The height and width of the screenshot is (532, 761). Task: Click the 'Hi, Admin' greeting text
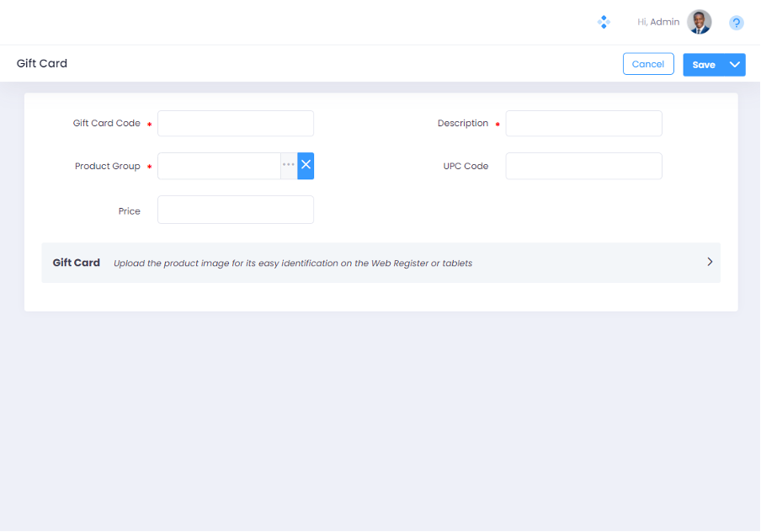tap(658, 22)
